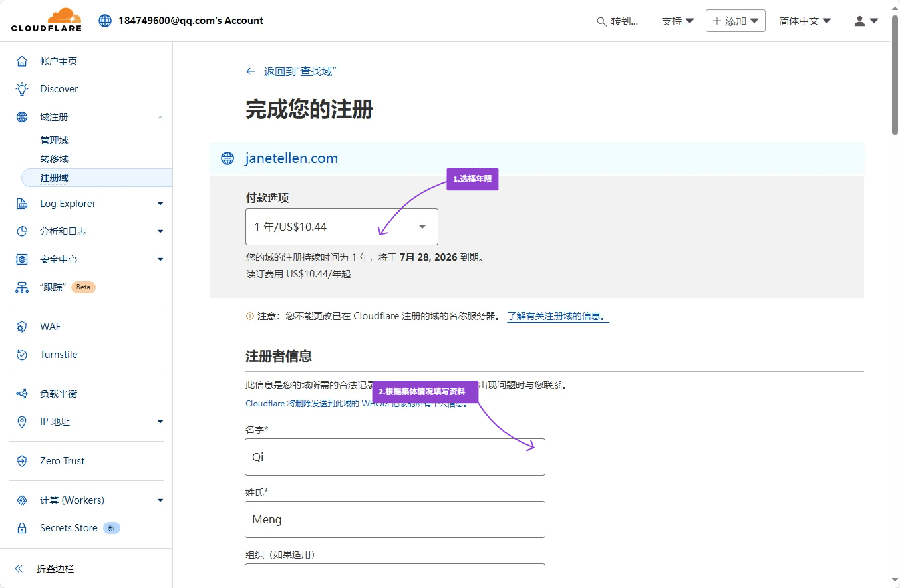900x588 pixels.
Task: Open WAF from the sidebar
Action: (x=50, y=327)
